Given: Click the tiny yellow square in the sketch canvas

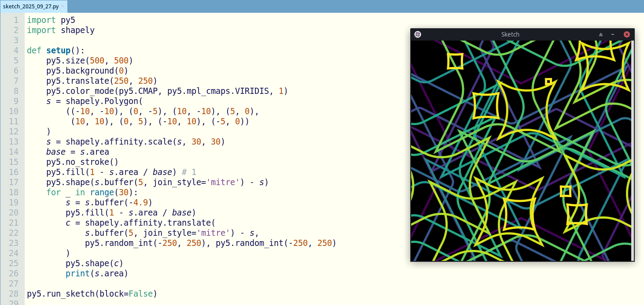Looking at the screenshot, I should (x=548, y=82).
